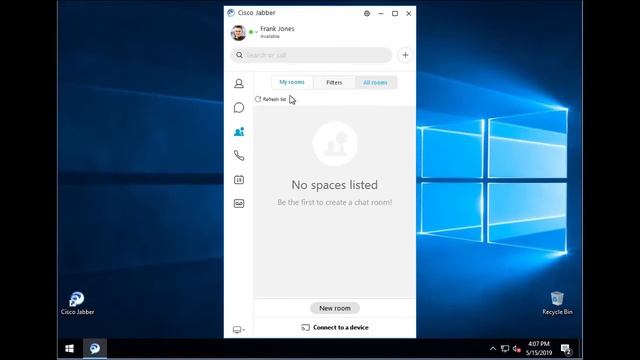Viewport: 640px width, 360px height.
Task: Switch to the Filters tab
Action: [x=334, y=82]
